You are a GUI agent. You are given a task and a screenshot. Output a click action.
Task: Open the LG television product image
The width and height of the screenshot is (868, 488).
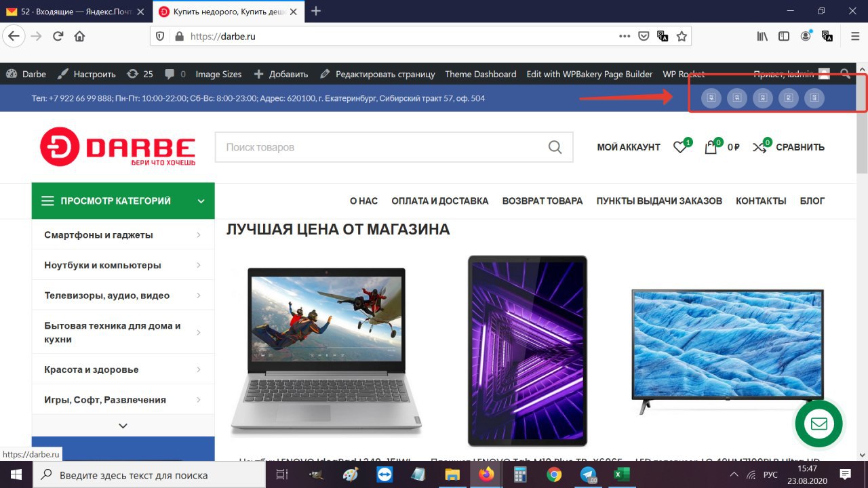pyautogui.click(x=728, y=351)
